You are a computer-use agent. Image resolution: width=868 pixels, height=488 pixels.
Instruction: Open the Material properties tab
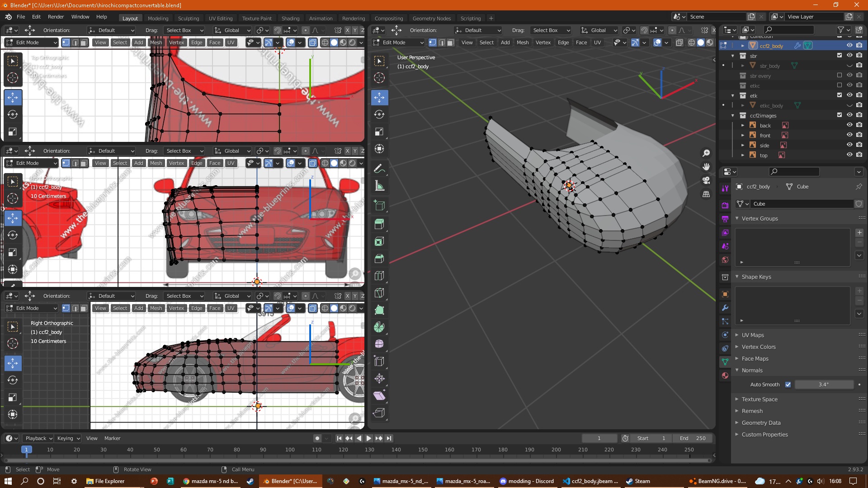tap(725, 375)
